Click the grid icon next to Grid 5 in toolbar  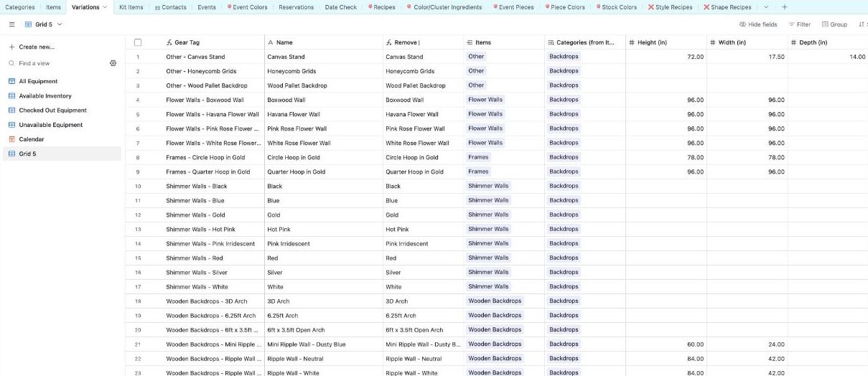28,24
